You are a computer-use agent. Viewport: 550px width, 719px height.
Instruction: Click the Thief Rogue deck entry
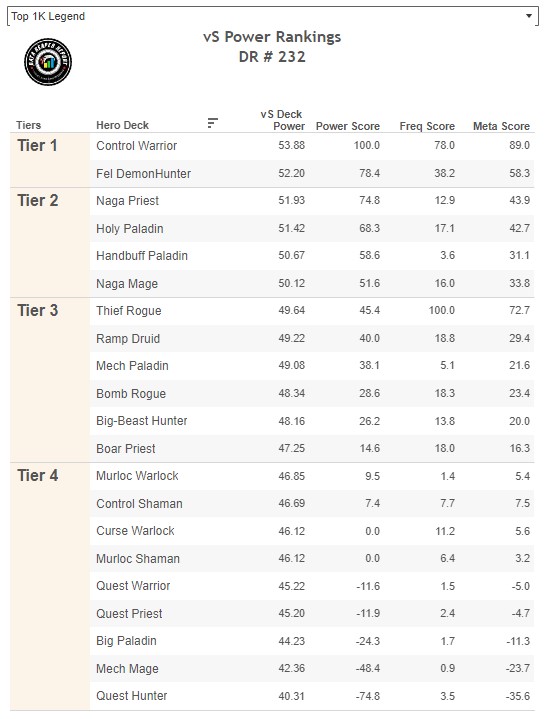pos(128,311)
